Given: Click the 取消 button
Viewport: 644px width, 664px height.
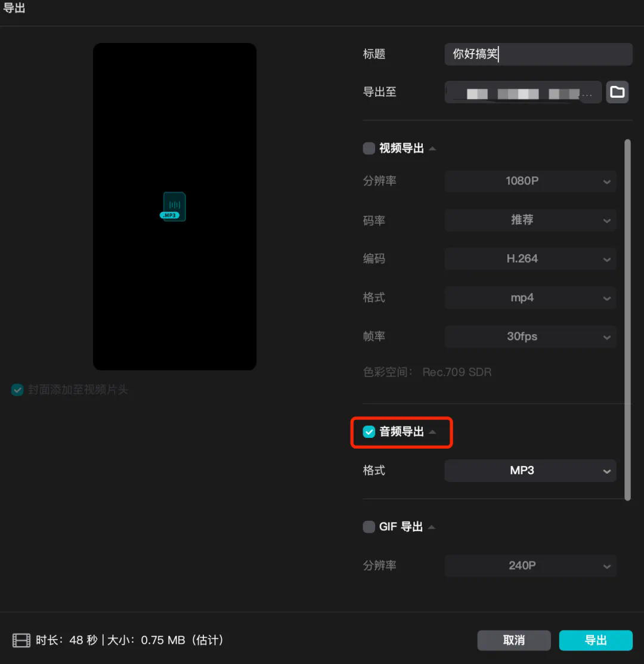Looking at the screenshot, I should coord(513,641).
